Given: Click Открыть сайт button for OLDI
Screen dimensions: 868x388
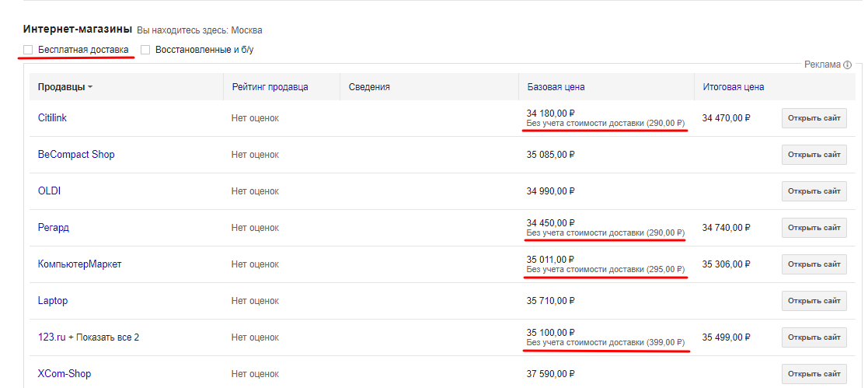Looking at the screenshot, I should (x=814, y=191).
